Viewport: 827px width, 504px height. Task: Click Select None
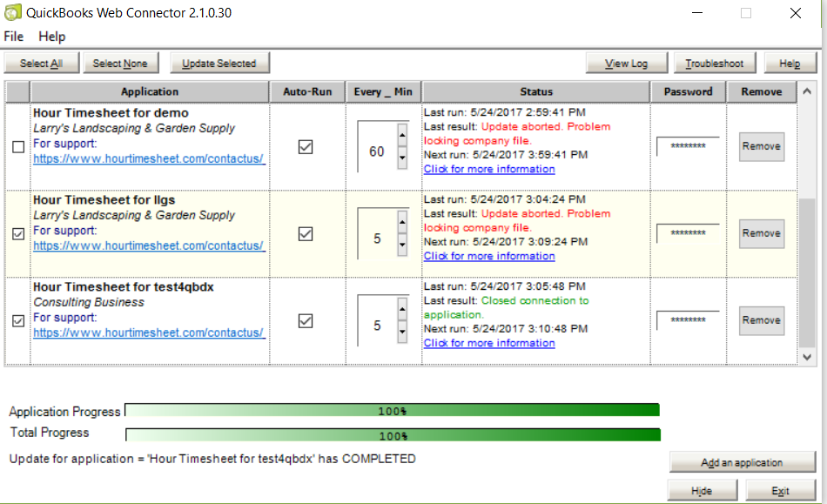tap(121, 63)
